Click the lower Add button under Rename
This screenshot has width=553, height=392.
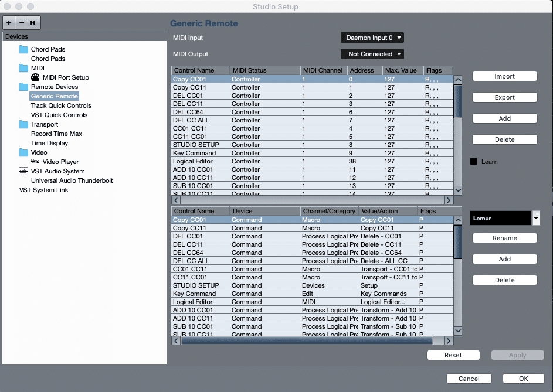tap(505, 260)
